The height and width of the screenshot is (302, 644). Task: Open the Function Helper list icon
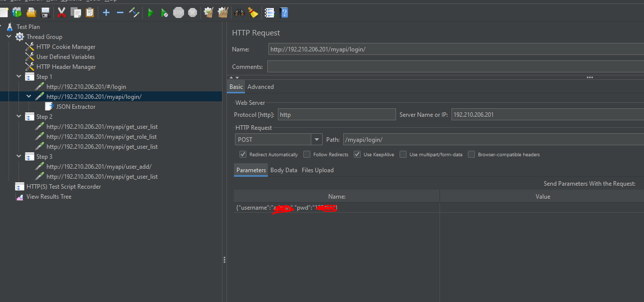click(x=269, y=12)
